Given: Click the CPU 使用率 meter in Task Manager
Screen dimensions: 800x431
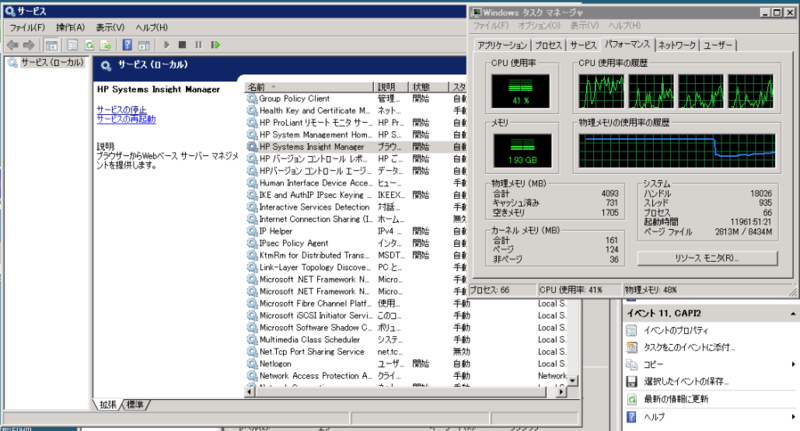Looking at the screenshot, I should 520,91.
